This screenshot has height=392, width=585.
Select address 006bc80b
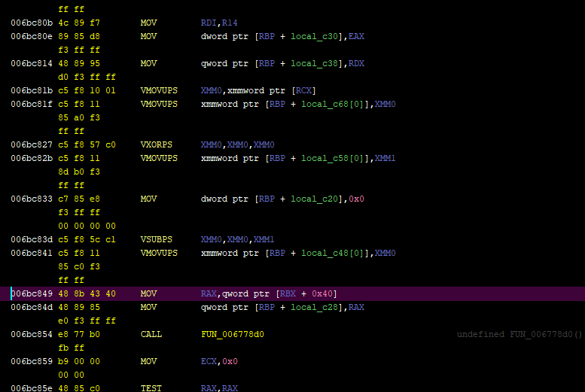pyautogui.click(x=32, y=23)
